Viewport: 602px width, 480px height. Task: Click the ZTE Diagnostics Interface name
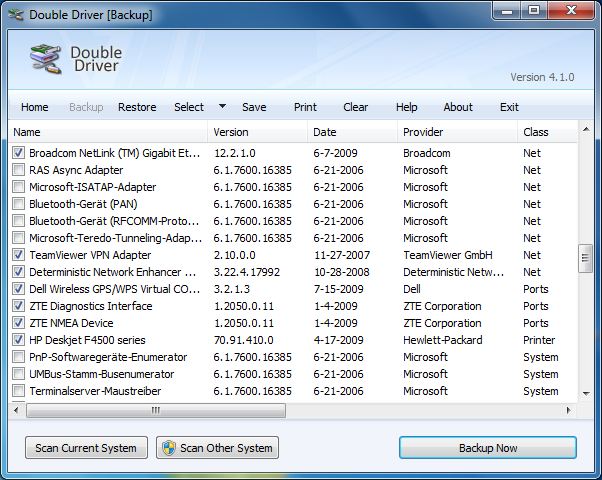(x=91, y=306)
